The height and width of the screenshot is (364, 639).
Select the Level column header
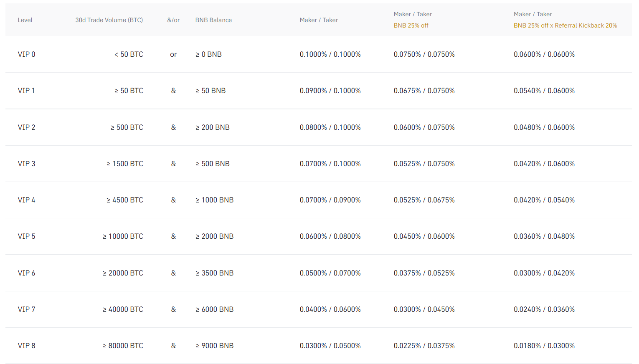point(25,20)
